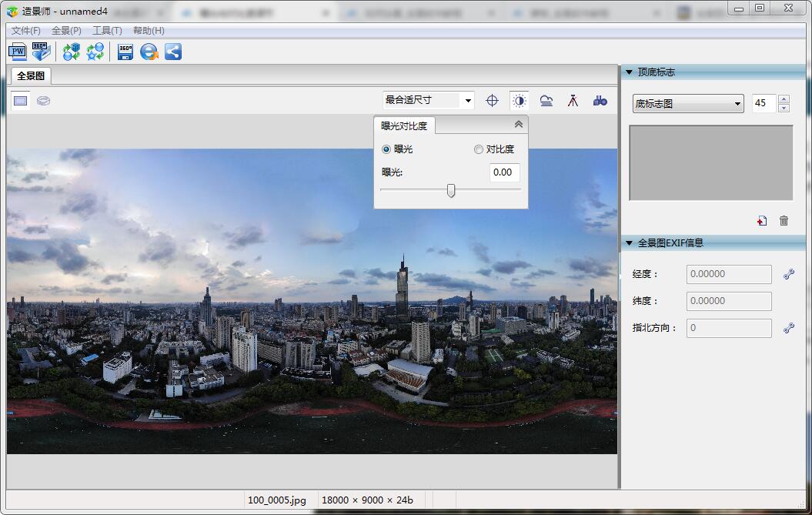Click the cube-and-sphere conversion toolbar icon
This screenshot has width=812, height=515.
72,52
